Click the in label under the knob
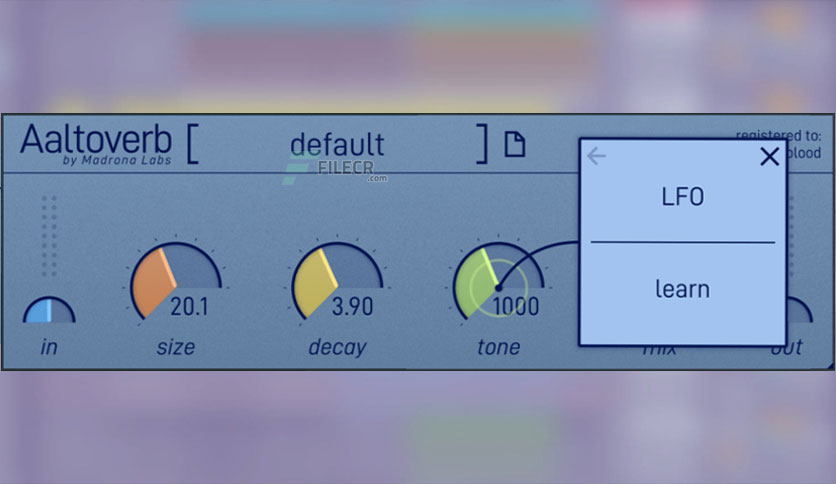The height and width of the screenshot is (484, 836). tap(49, 347)
